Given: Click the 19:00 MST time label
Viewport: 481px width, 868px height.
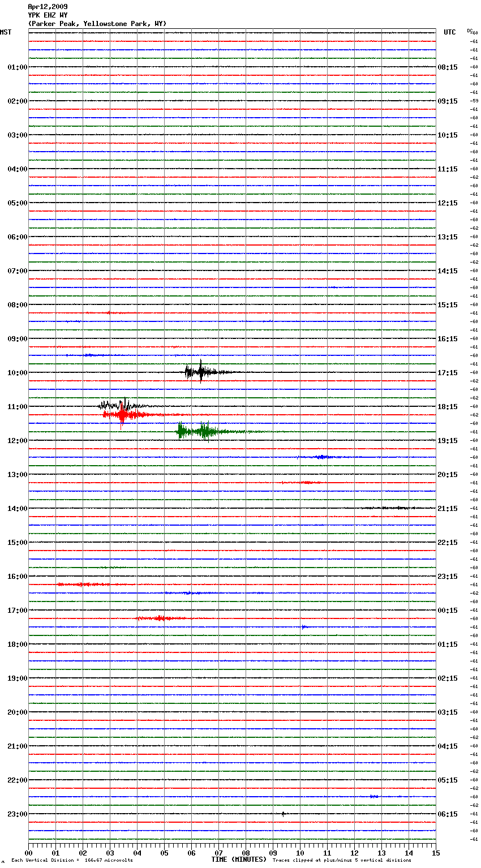Looking at the screenshot, I should (x=17, y=678).
